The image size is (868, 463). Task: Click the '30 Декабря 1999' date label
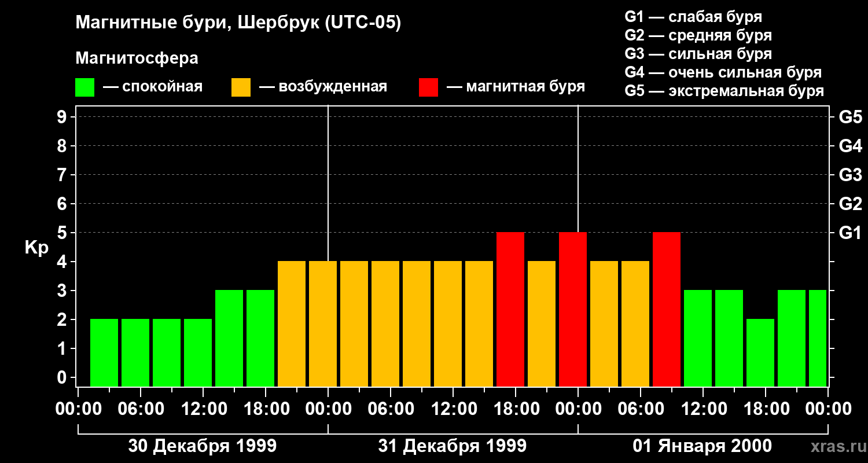(202, 446)
